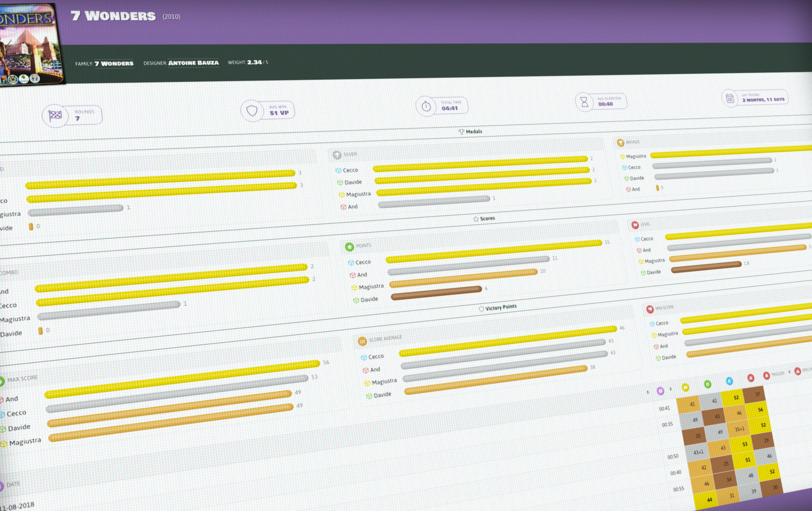
Task: Click the orange Score Average chart icon
Action: [362, 341]
